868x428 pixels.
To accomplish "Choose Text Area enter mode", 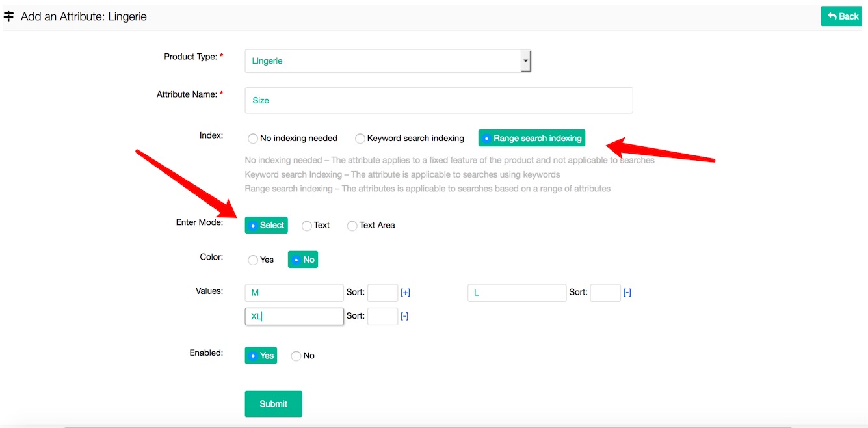I will [x=352, y=226].
